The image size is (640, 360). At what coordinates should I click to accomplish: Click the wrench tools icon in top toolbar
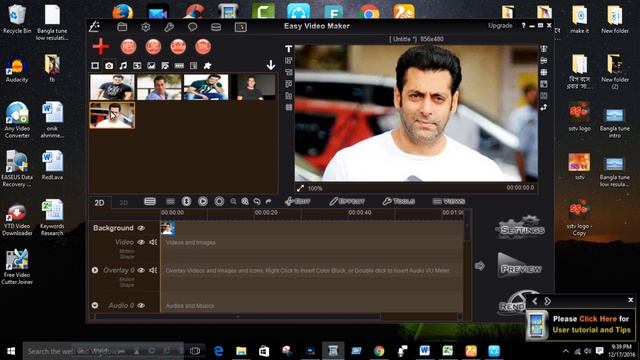pos(169,27)
